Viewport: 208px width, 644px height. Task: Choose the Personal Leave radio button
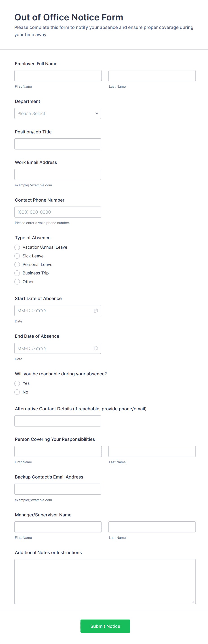click(17, 265)
